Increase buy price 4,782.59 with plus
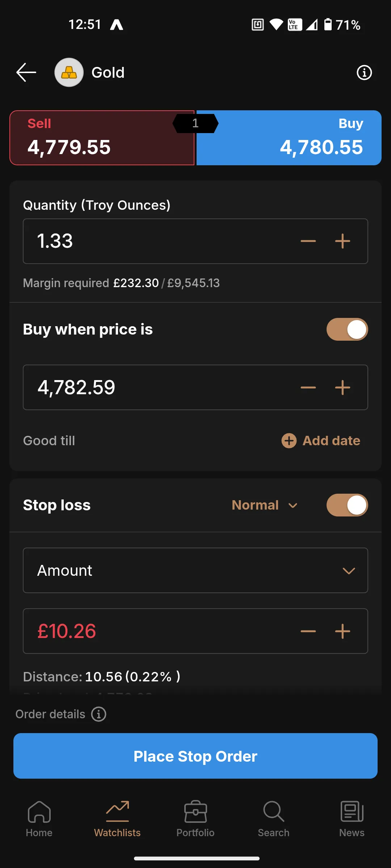This screenshot has height=868, width=391. pyautogui.click(x=342, y=388)
